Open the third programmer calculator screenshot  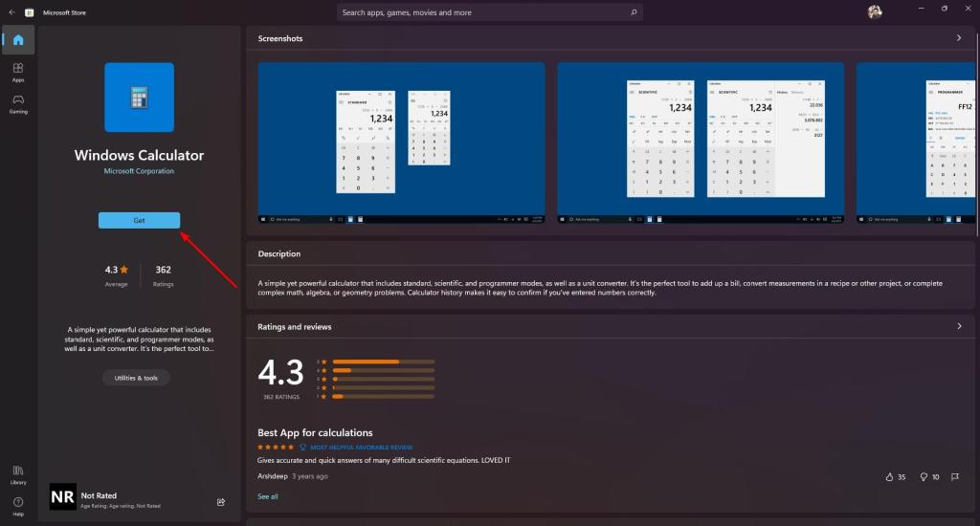[x=916, y=142]
